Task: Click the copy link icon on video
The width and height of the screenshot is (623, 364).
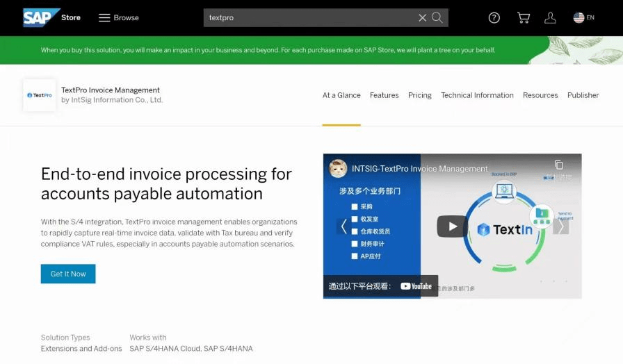Action: click(x=558, y=165)
